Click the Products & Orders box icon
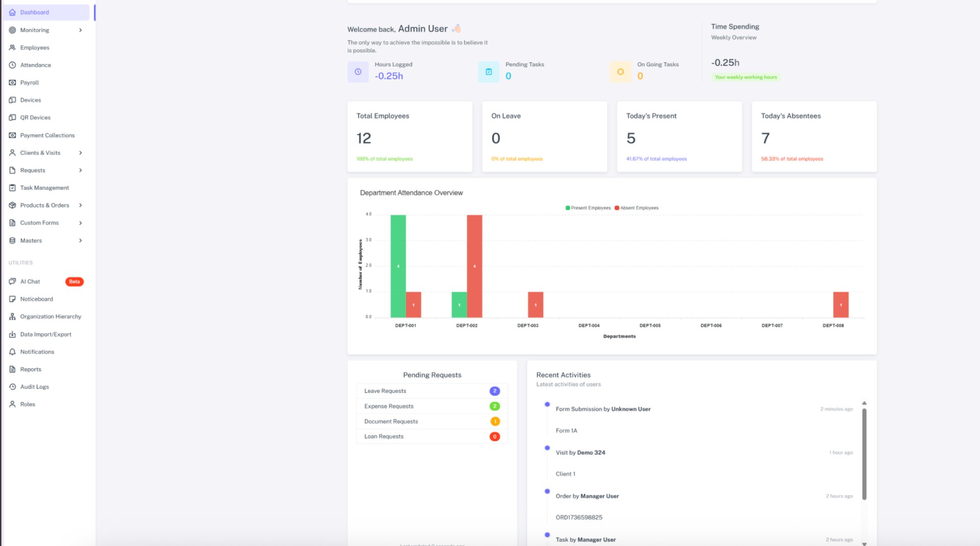 [x=12, y=205]
